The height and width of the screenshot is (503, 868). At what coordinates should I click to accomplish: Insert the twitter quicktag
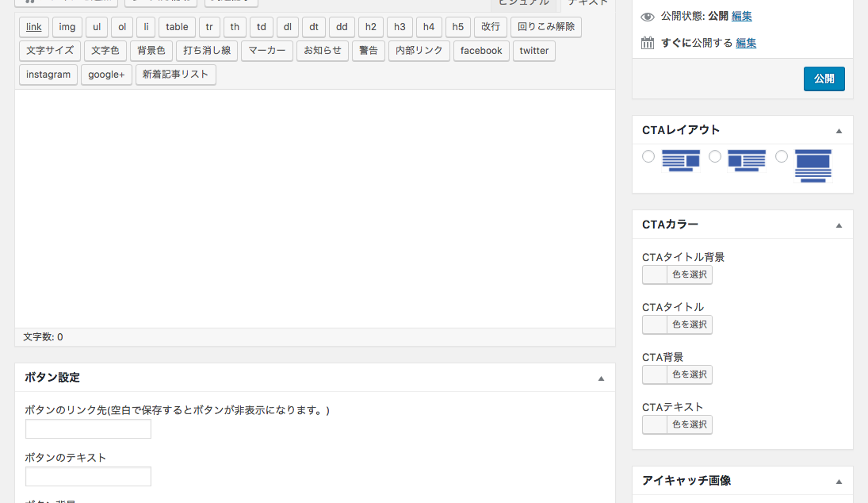click(534, 51)
